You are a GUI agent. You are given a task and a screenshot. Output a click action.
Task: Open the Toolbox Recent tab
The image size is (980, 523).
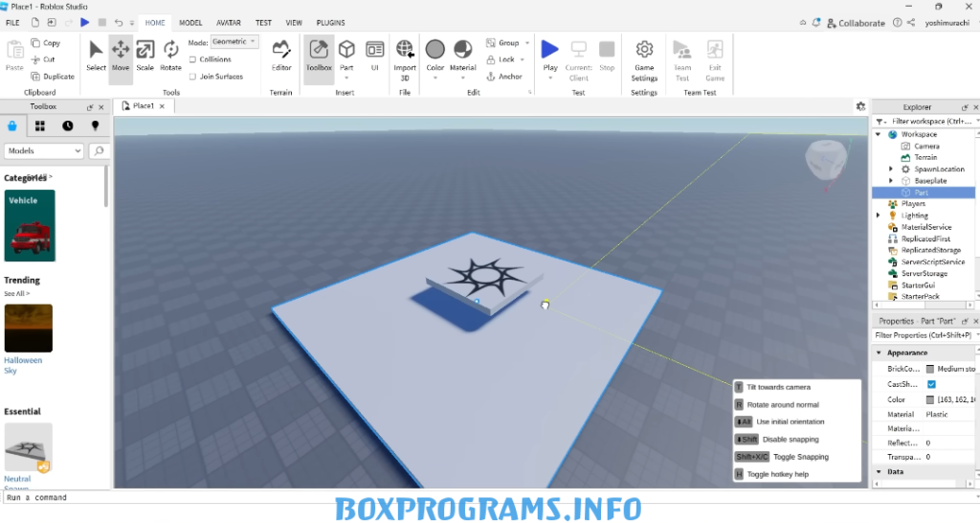pos(68,125)
